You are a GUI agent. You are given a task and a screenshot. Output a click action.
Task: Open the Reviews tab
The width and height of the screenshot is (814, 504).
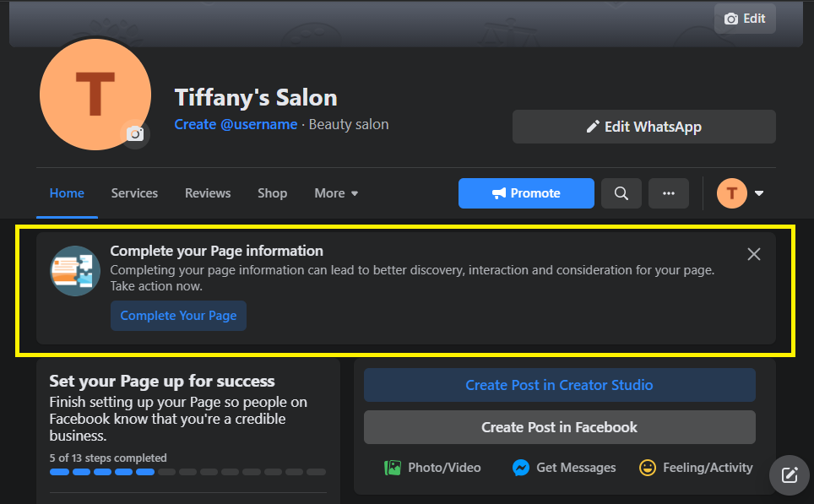tap(208, 193)
